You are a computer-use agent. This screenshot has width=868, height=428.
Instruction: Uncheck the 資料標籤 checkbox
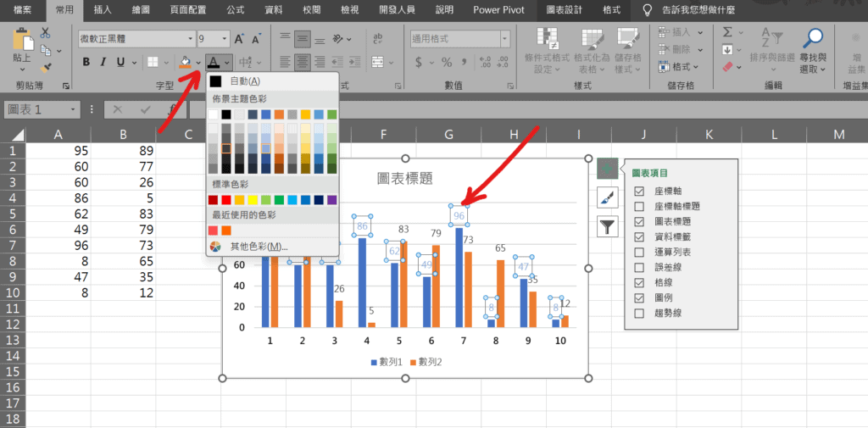[639, 236]
